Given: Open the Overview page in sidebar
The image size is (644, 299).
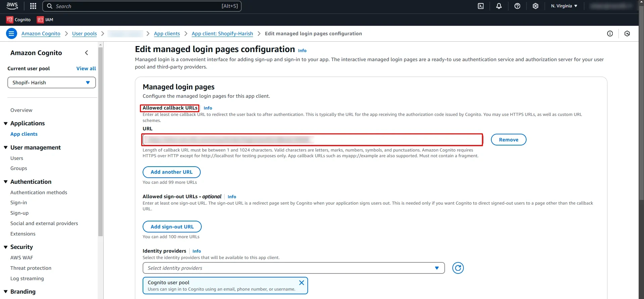Looking at the screenshot, I should coord(21,110).
